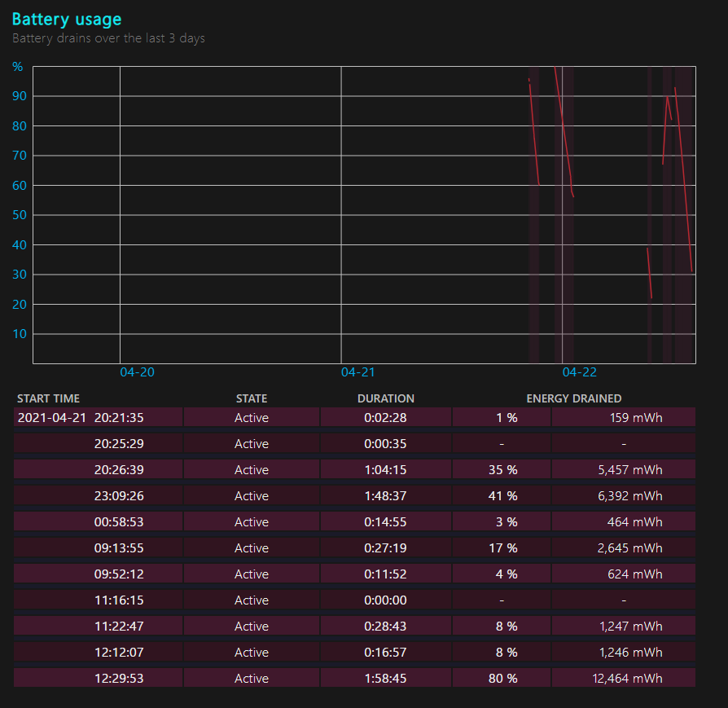Click the 0:11:52 duration value
Viewport: 728px width, 708px height.
[385, 574]
